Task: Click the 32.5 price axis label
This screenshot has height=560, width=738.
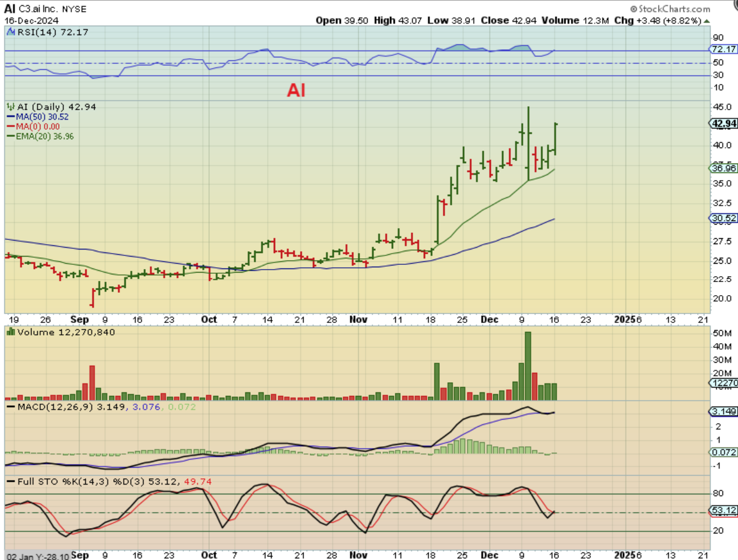Action: coord(722,203)
